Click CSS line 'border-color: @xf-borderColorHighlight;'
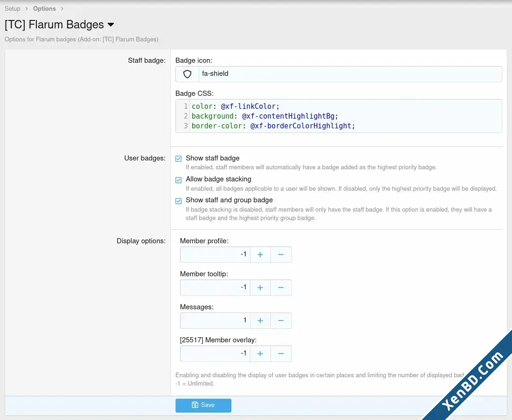The width and height of the screenshot is (512, 420). (x=273, y=126)
